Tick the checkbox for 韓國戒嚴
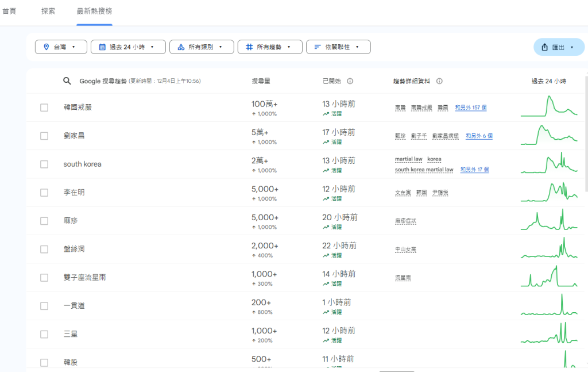This screenshot has height=372, width=588. tap(44, 108)
